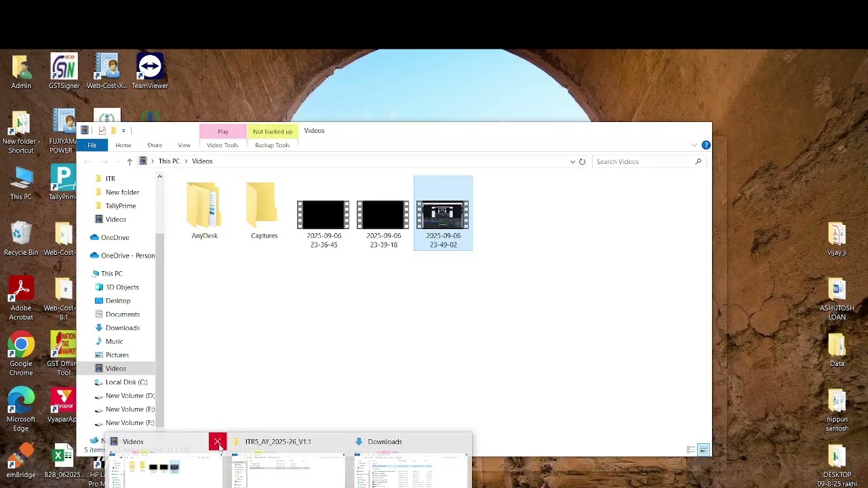Switch to large icons view layout
This screenshot has height=488, width=868.
coord(703,450)
